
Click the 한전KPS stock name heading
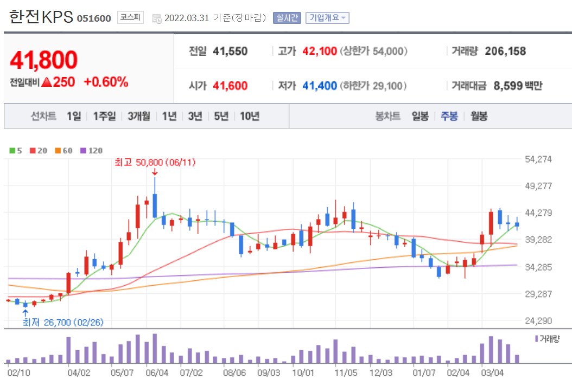pos(41,17)
